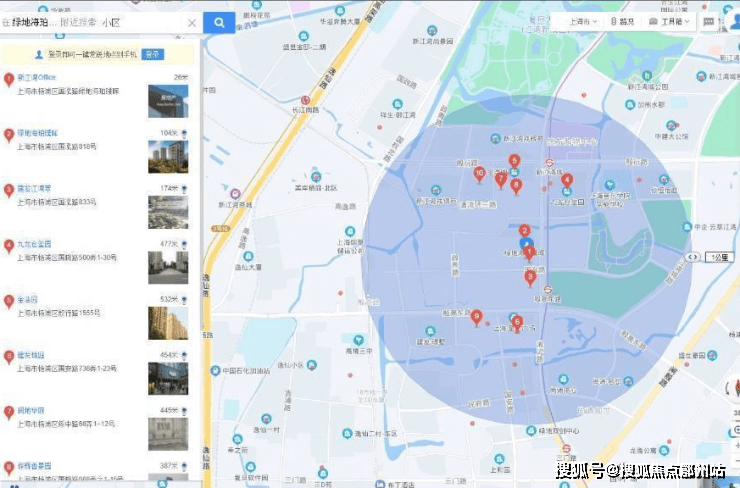This screenshot has width=740, height=488.
Task: Click the blue search magnifier button
Action: pyautogui.click(x=219, y=22)
